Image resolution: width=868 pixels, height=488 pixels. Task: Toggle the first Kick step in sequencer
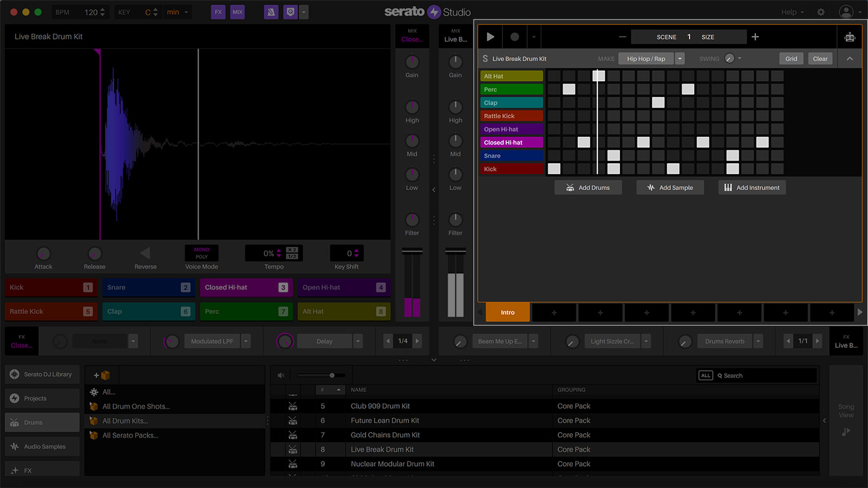click(x=554, y=169)
